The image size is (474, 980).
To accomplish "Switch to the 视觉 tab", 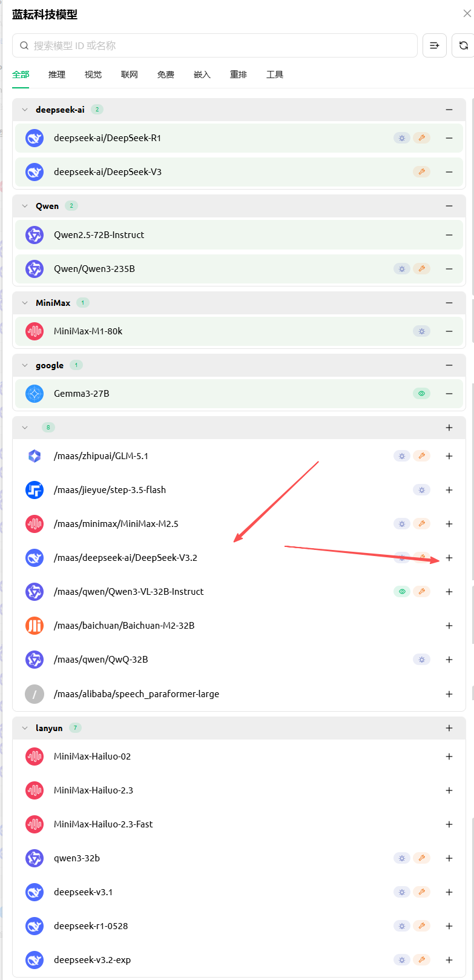I will pyautogui.click(x=93, y=74).
